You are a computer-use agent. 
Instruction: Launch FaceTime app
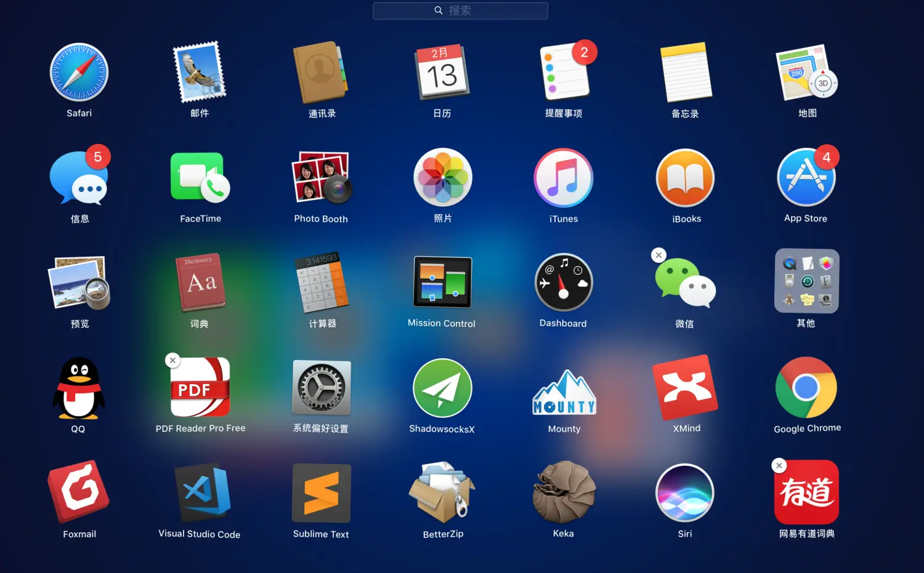[x=200, y=177]
